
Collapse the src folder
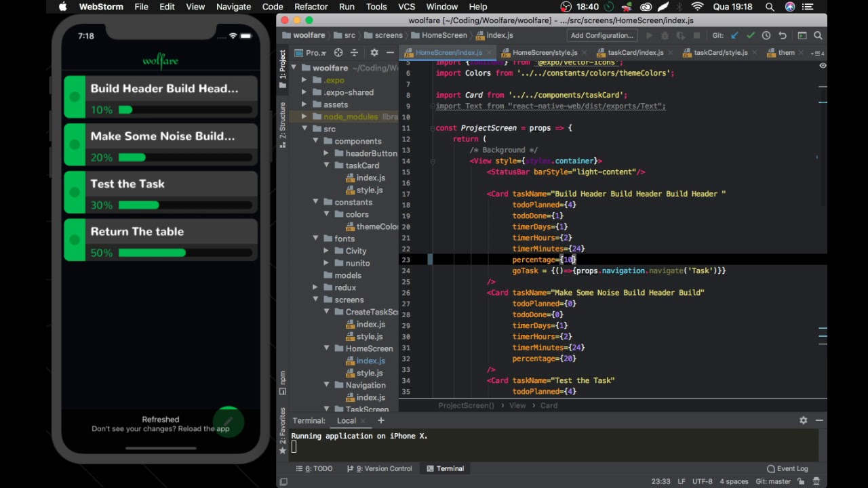pos(304,129)
